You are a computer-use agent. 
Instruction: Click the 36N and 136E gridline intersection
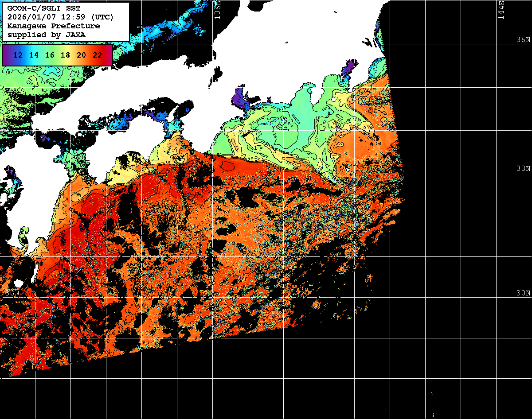coord(212,44)
